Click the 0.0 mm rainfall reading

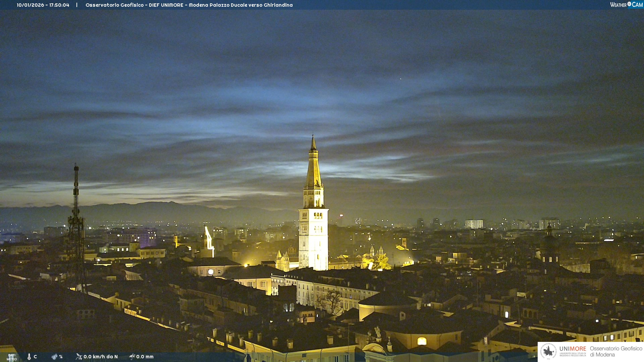(145, 357)
